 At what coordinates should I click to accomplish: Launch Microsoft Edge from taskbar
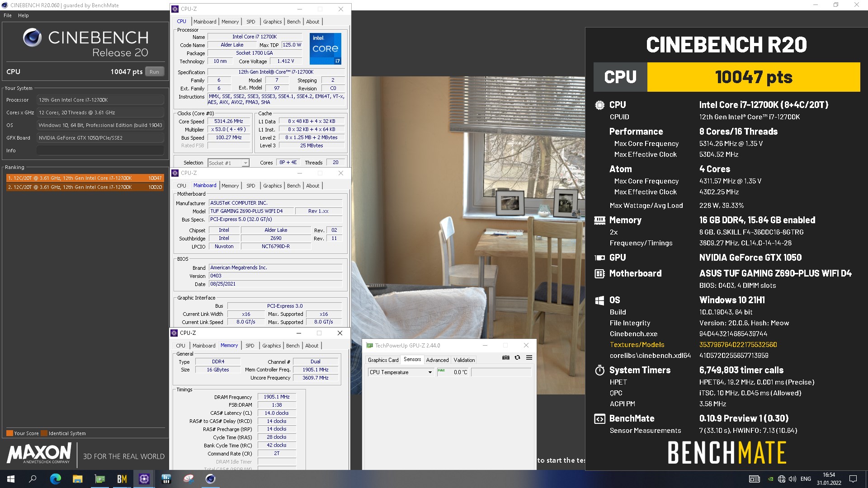point(55,479)
